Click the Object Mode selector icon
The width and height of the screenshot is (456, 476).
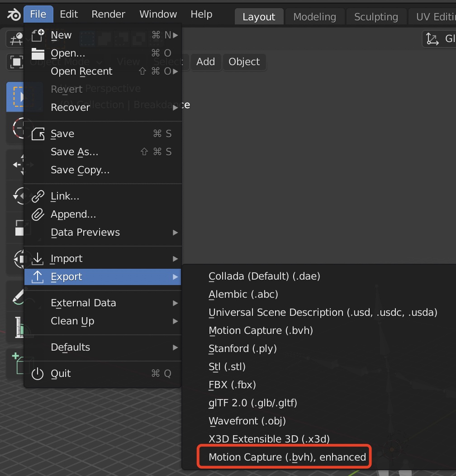coord(16,62)
